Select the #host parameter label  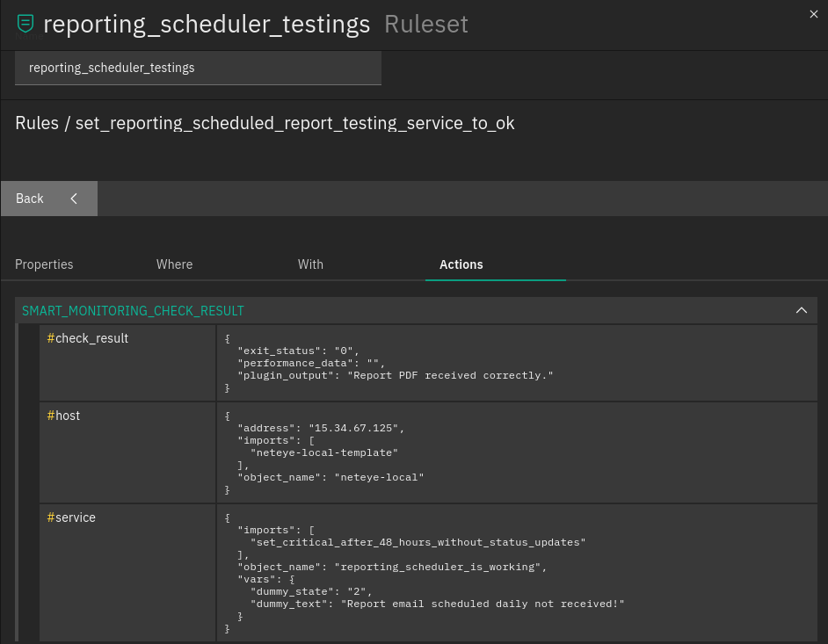pos(63,416)
